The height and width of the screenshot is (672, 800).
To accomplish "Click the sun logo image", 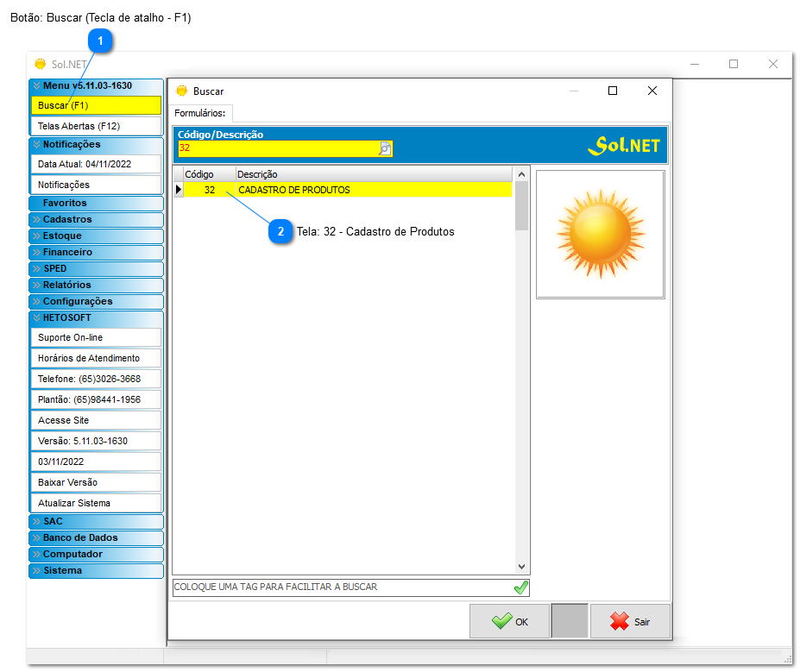I will 600,234.
